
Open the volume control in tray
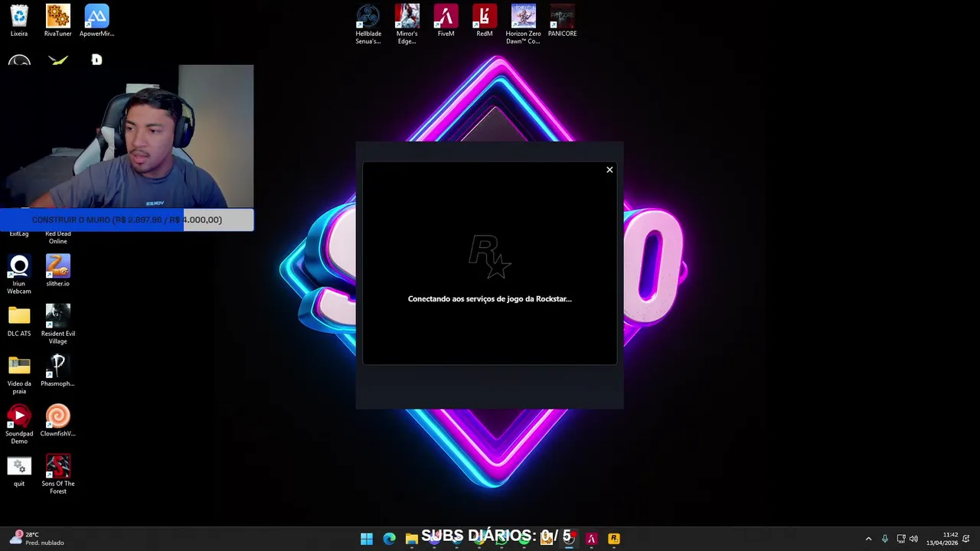[913, 539]
